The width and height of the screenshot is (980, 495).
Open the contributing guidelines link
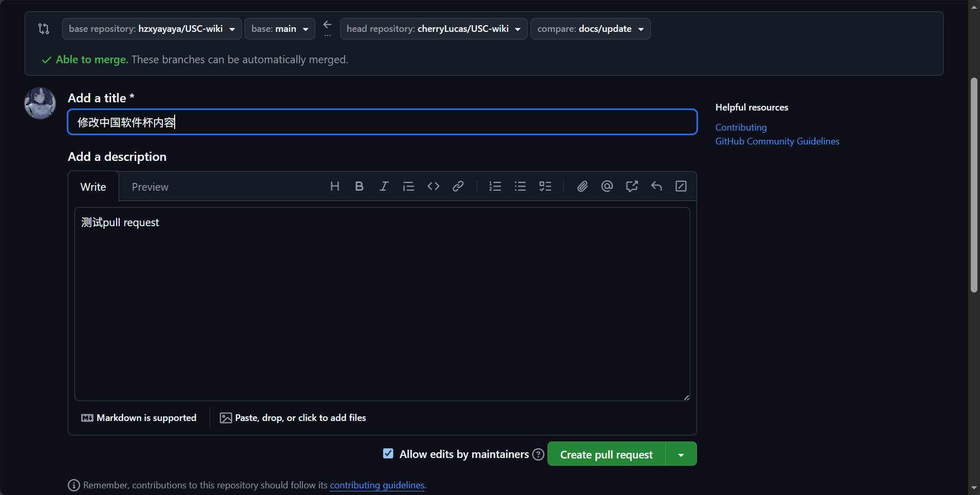[x=377, y=485]
